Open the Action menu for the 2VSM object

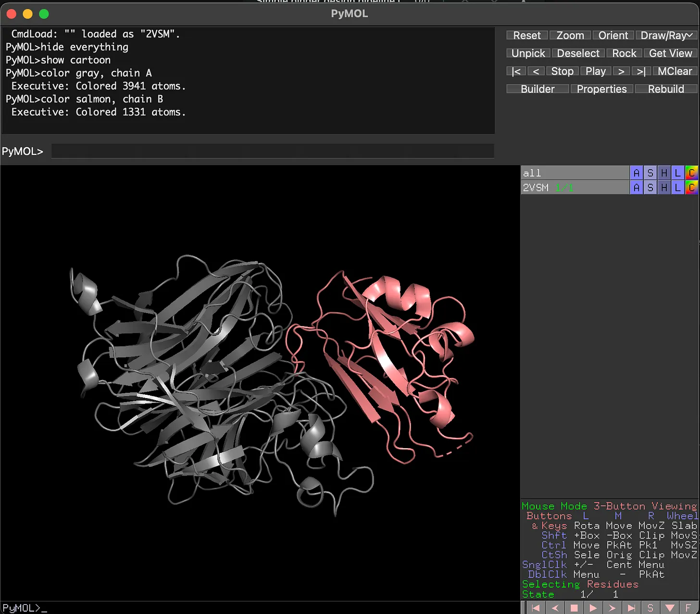click(637, 187)
